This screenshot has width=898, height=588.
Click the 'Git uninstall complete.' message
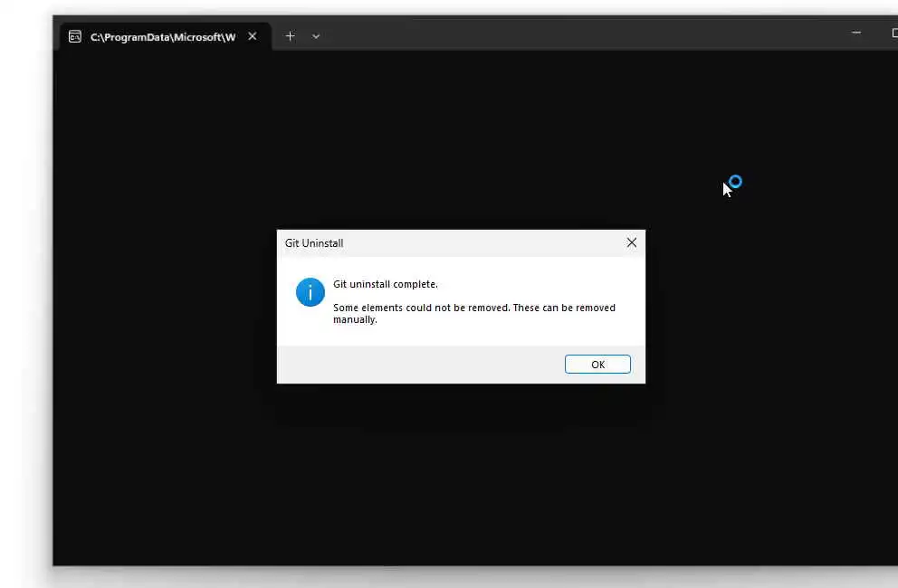[386, 284]
